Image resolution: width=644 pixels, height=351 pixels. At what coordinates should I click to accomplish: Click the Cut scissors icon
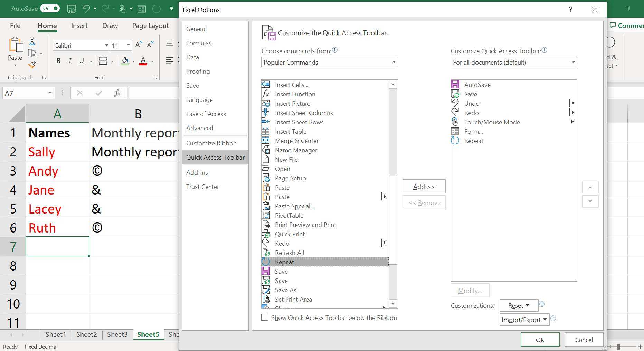(x=32, y=41)
